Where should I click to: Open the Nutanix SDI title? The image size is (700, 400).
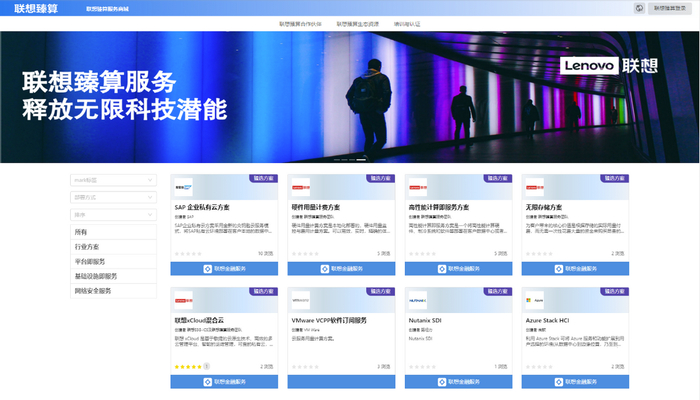click(425, 320)
